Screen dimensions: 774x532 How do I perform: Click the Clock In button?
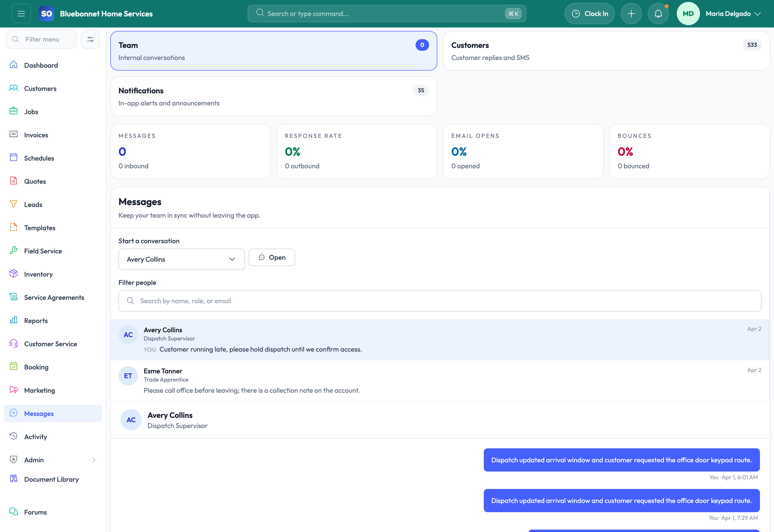click(589, 14)
